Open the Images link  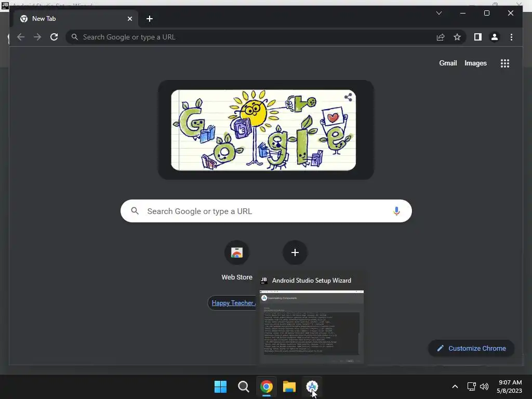point(475,63)
